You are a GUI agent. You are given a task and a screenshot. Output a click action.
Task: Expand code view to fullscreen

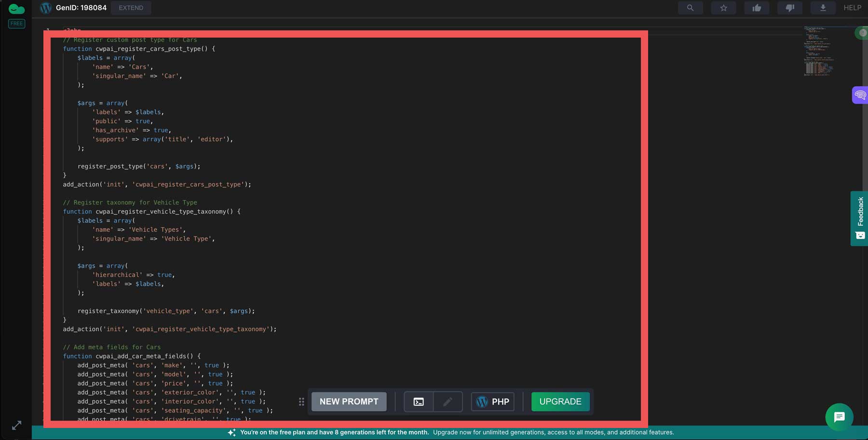(x=16, y=425)
